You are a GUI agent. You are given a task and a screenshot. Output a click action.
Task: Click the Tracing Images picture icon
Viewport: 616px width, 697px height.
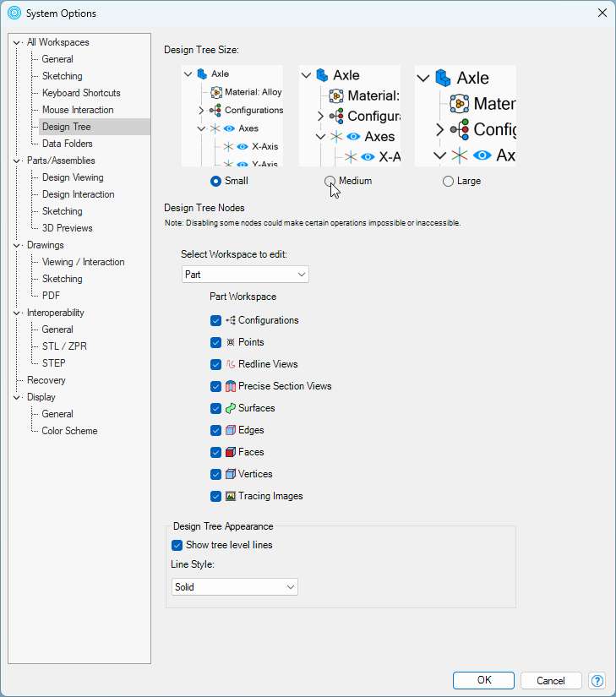[x=230, y=496]
